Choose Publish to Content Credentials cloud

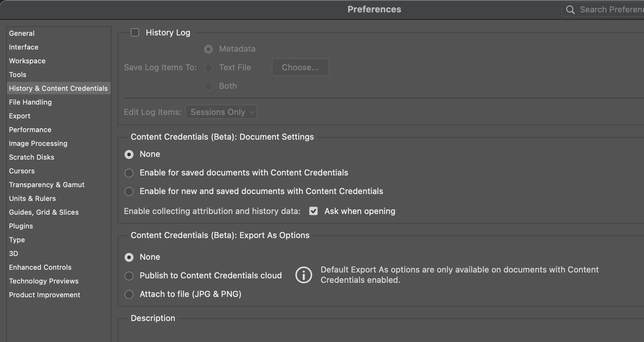(129, 276)
